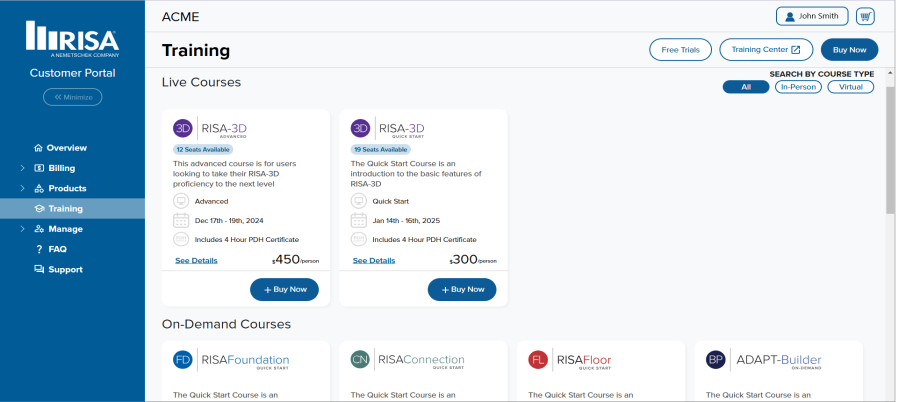Image resolution: width=906 pixels, height=402 pixels.
Task: Minimize the sidebar with Minimize button
Action: pyautogui.click(x=73, y=97)
